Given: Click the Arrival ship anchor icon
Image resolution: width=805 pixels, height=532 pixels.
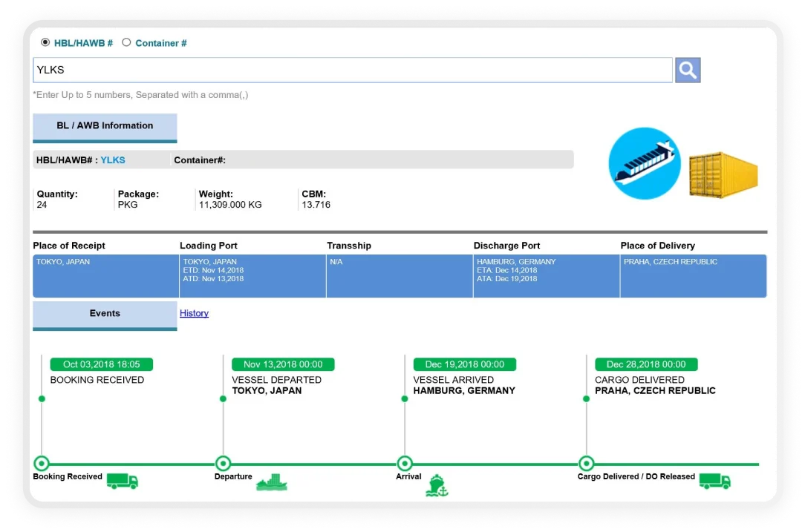Looking at the screenshot, I should click(437, 485).
